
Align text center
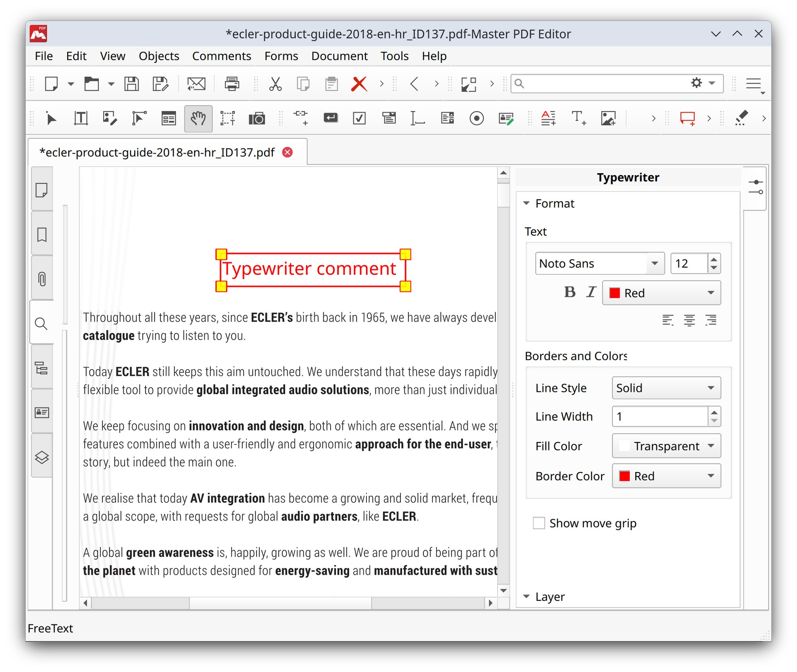pyautogui.click(x=689, y=320)
